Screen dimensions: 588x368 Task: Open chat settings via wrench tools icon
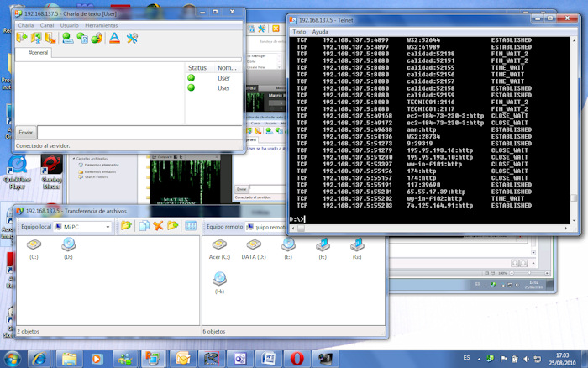coord(132,38)
